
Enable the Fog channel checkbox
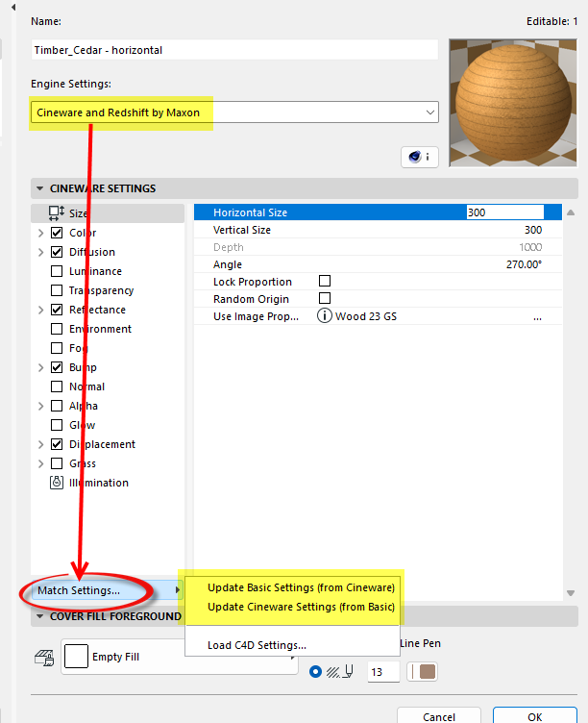[57, 348]
